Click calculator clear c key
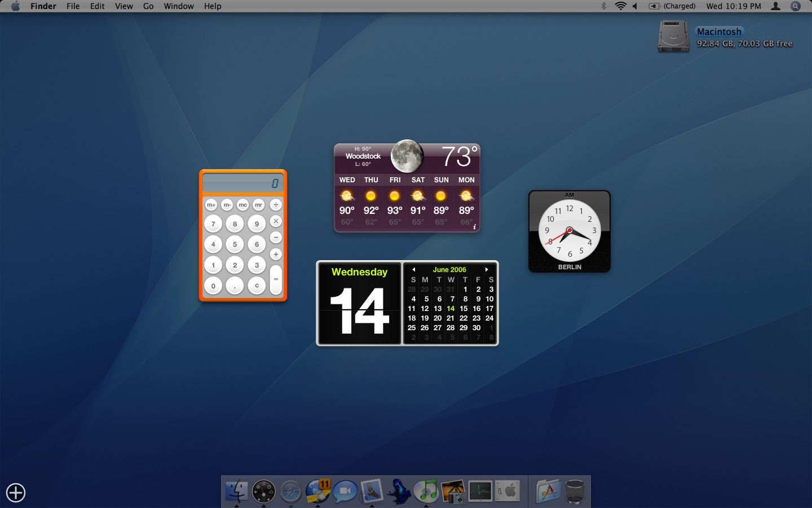The image size is (812, 508). 257,286
